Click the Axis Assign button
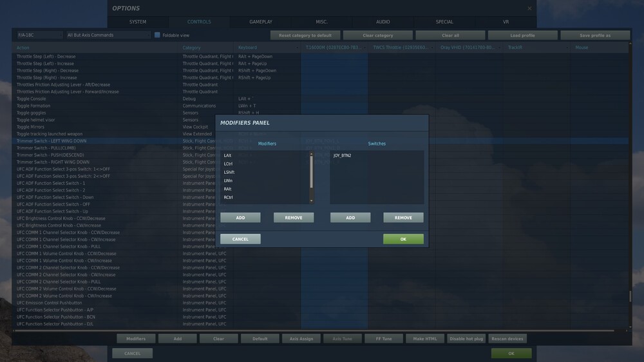The image size is (644, 362). click(301, 339)
